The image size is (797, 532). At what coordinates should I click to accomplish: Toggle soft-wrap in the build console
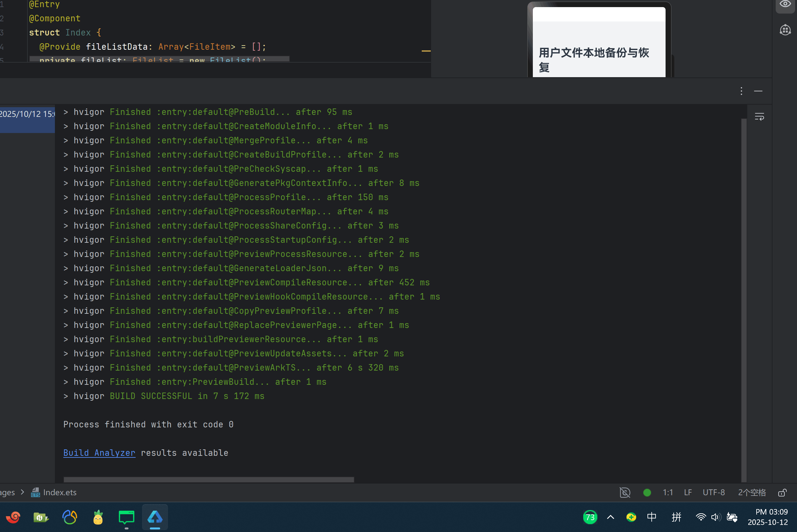[759, 117]
